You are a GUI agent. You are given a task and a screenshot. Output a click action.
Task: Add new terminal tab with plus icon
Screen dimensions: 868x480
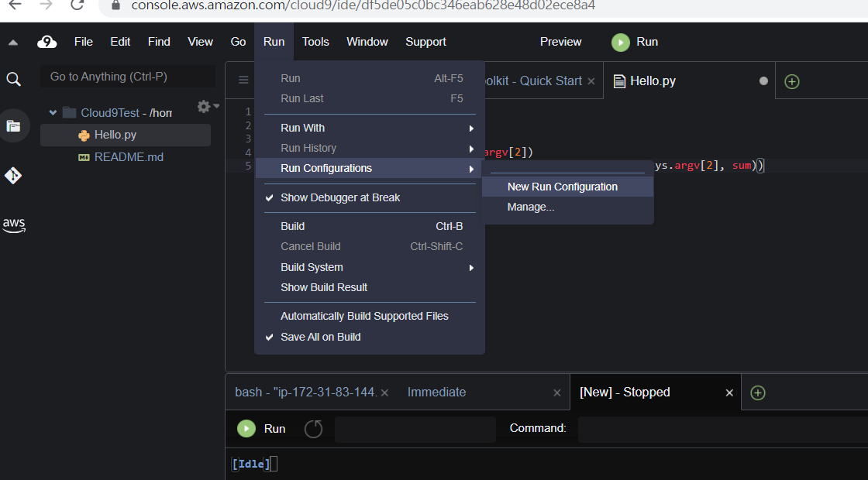pos(758,393)
